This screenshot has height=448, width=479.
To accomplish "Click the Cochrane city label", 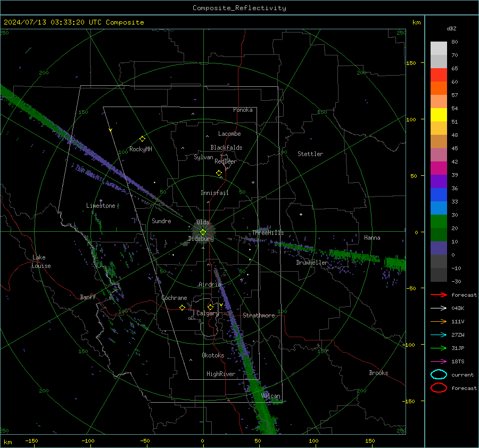I will click(x=174, y=298).
